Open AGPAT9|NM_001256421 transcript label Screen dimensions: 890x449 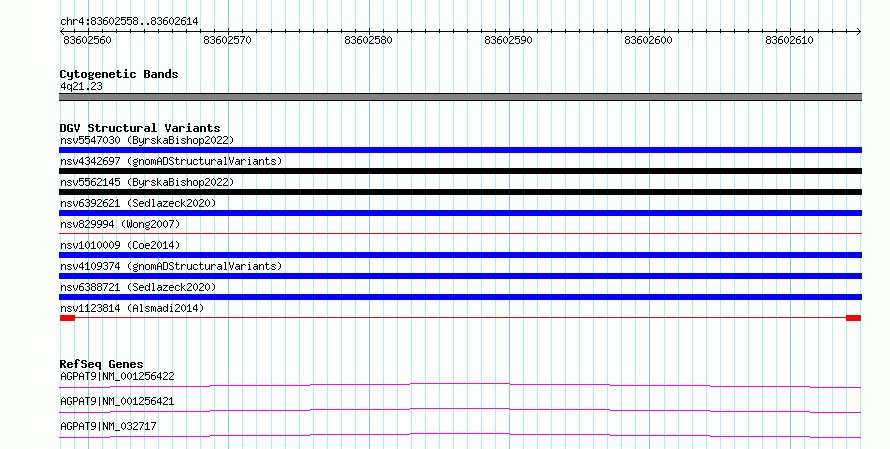pos(117,401)
